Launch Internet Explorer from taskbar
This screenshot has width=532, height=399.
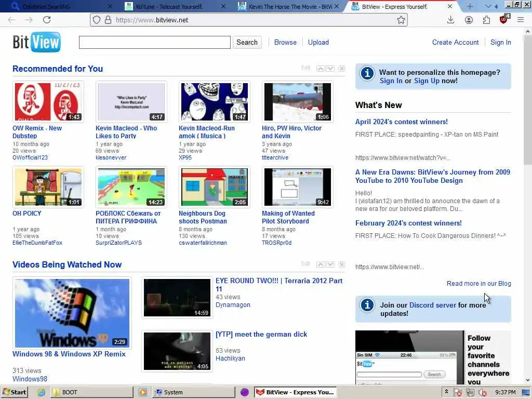pos(42,392)
